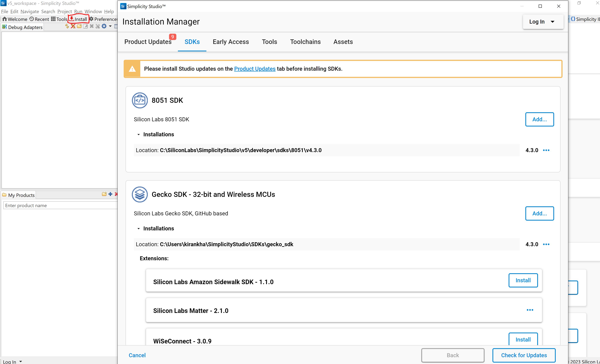Click Check for Updates button
This screenshot has width=600, height=364.
[x=524, y=355]
